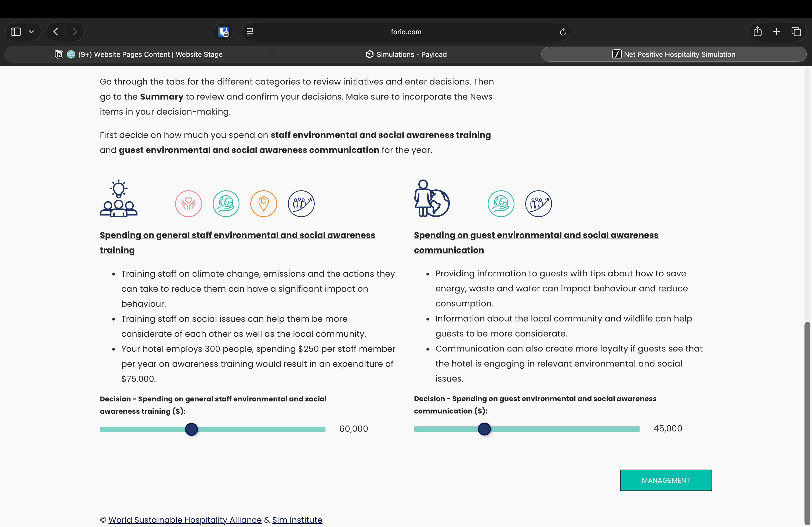The image size is (812, 527).
Task: Click the Bitwarden shield extension icon
Action: (223, 32)
